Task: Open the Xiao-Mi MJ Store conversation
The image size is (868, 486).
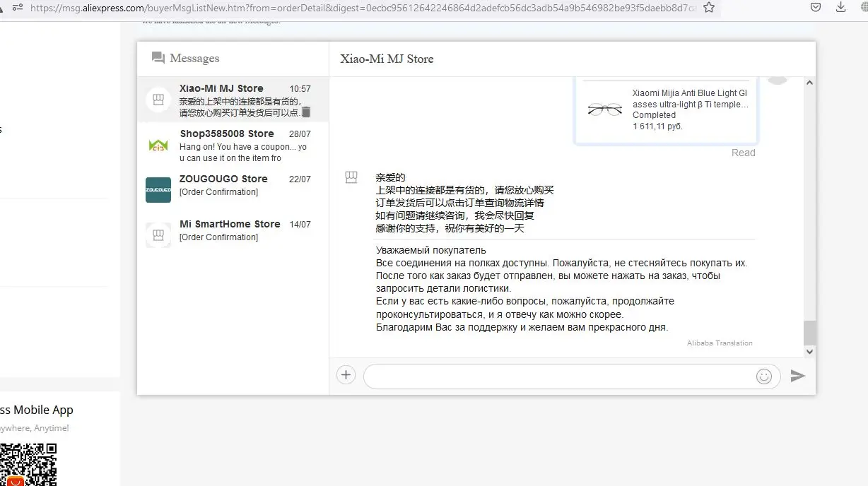Action: pos(233,100)
